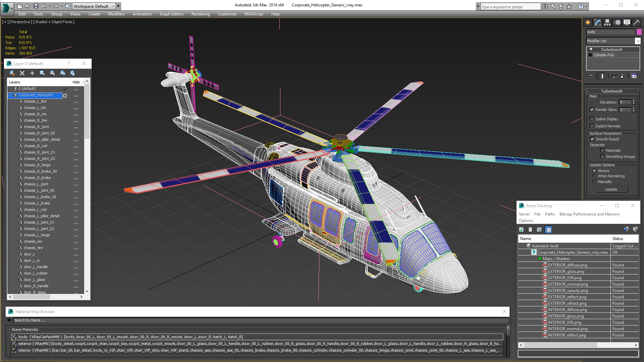644x362 pixels.
Task: Open the Undo history dropdown arrow
Action: click(x=50, y=6)
